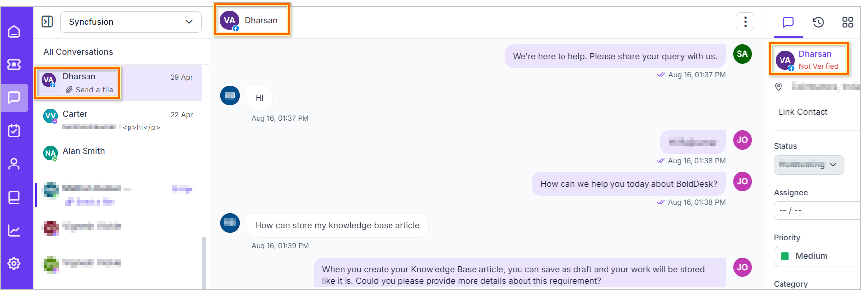Click the 'Not Verified' status text
This screenshot has height=290, width=868.
tap(819, 66)
